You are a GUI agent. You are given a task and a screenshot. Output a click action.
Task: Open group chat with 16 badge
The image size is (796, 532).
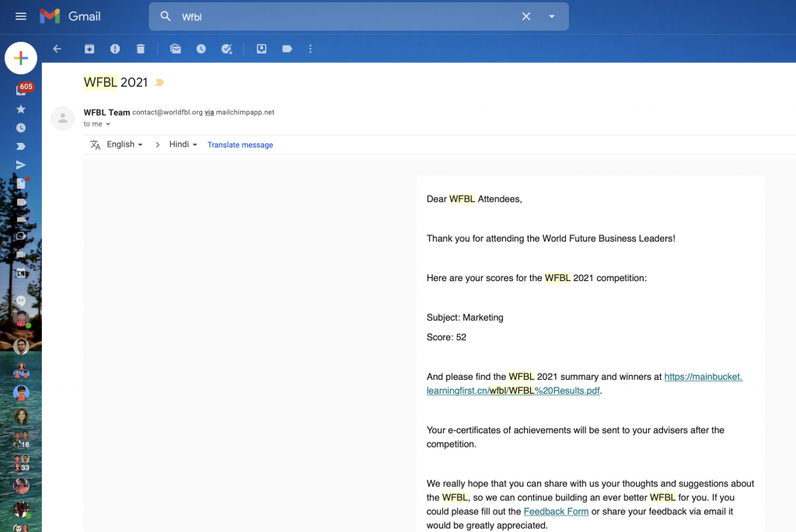pyautogui.click(x=21, y=440)
